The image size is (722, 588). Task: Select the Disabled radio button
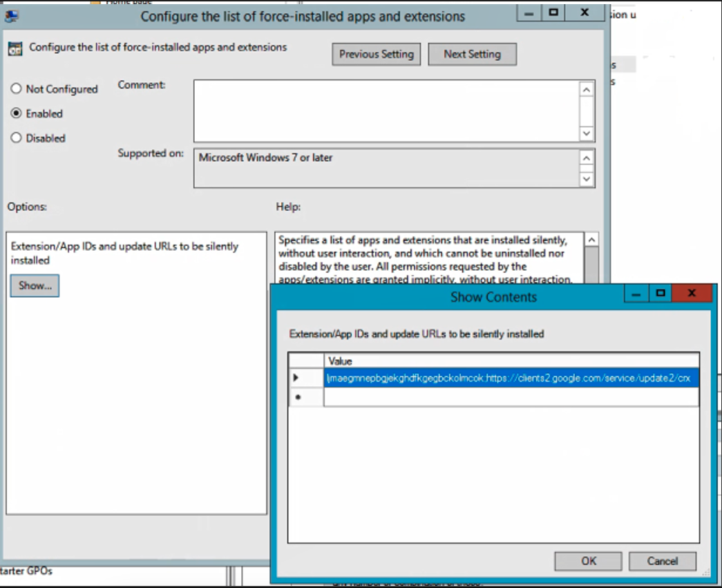17,138
